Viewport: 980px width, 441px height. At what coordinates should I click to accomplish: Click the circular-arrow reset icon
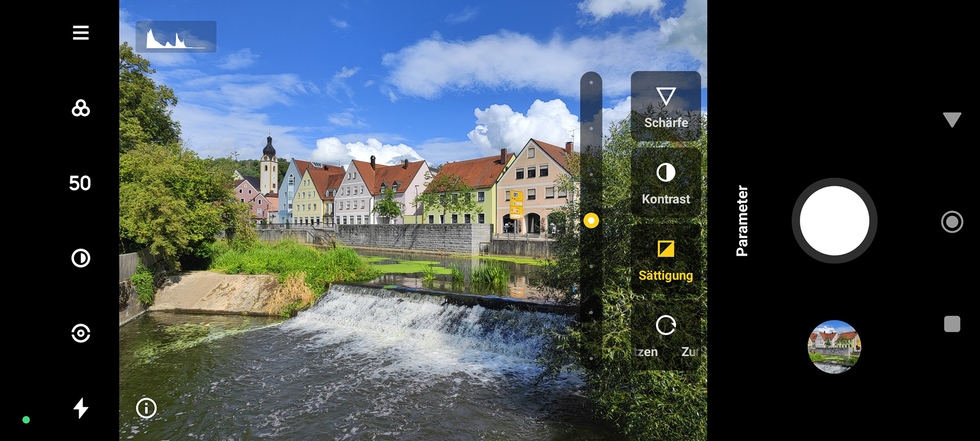pos(666,325)
